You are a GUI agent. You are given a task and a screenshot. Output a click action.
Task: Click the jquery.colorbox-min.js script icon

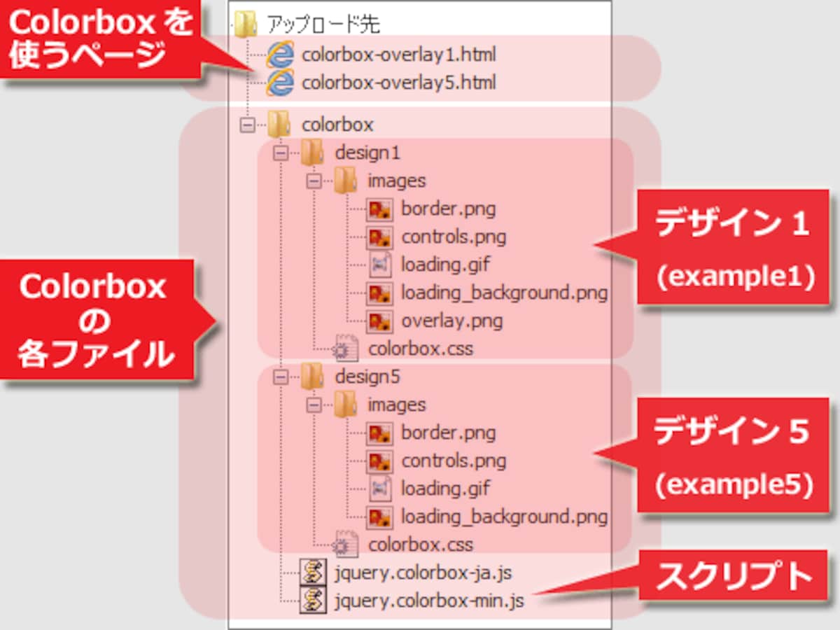[313, 601]
